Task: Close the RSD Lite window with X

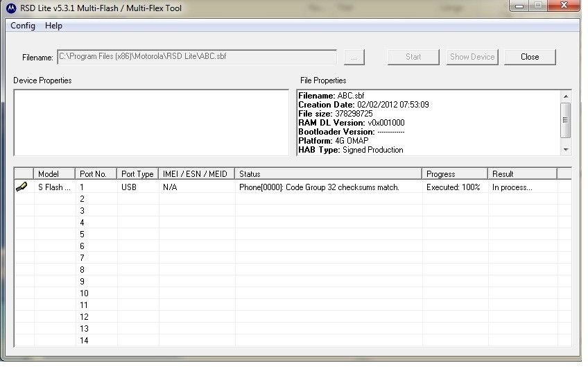Action: coord(564,6)
